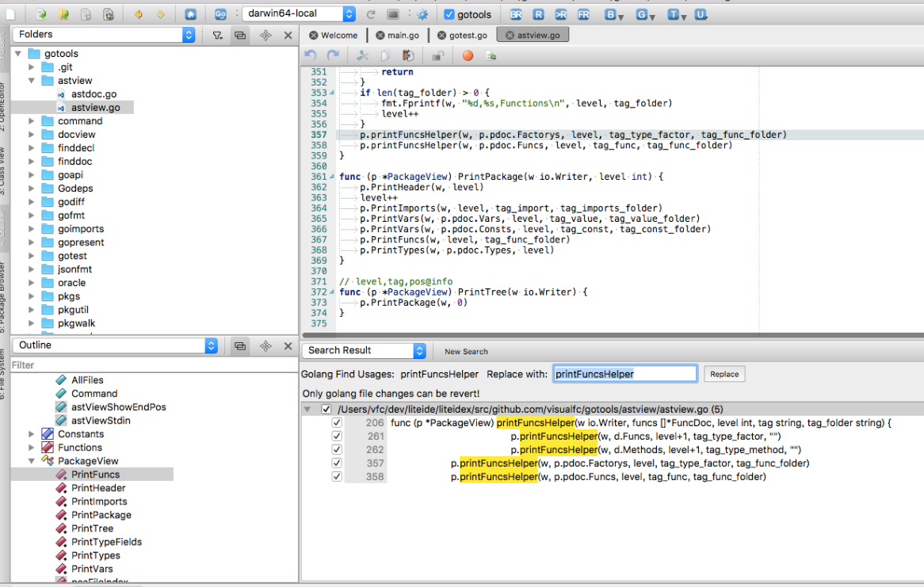Click the blue gear settings icon
Viewport: 924px width, 587px height.
click(422, 14)
